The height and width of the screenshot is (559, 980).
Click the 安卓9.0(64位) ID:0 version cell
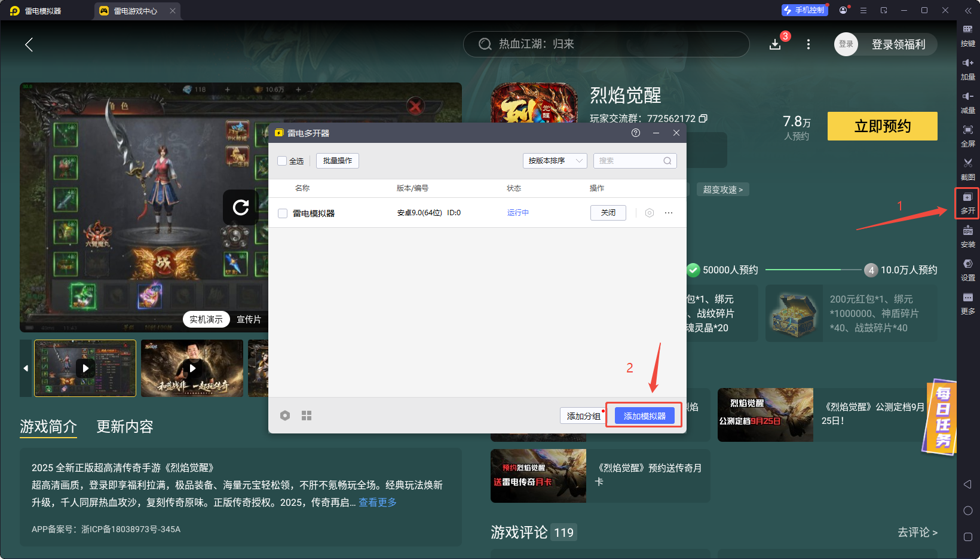click(429, 213)
